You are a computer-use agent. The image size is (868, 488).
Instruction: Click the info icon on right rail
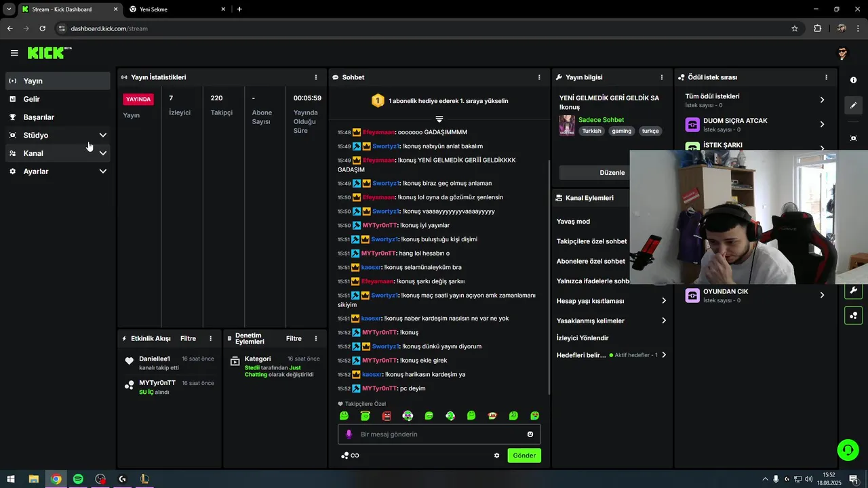(x=853, y=80)
